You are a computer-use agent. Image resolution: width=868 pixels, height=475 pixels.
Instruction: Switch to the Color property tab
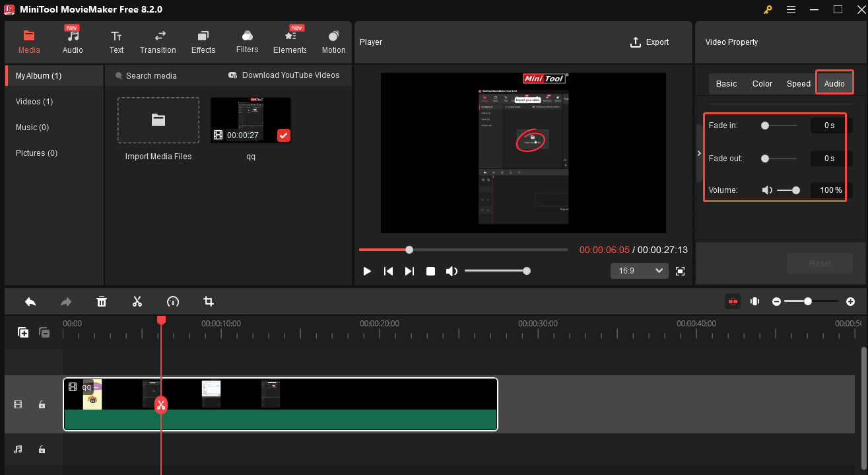762,84
